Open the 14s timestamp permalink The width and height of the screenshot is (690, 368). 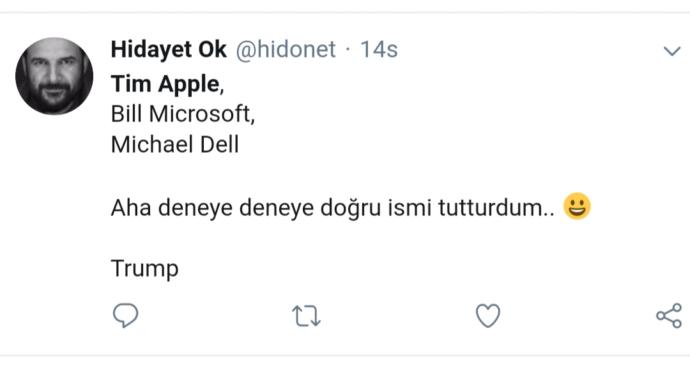pos(379,49)
